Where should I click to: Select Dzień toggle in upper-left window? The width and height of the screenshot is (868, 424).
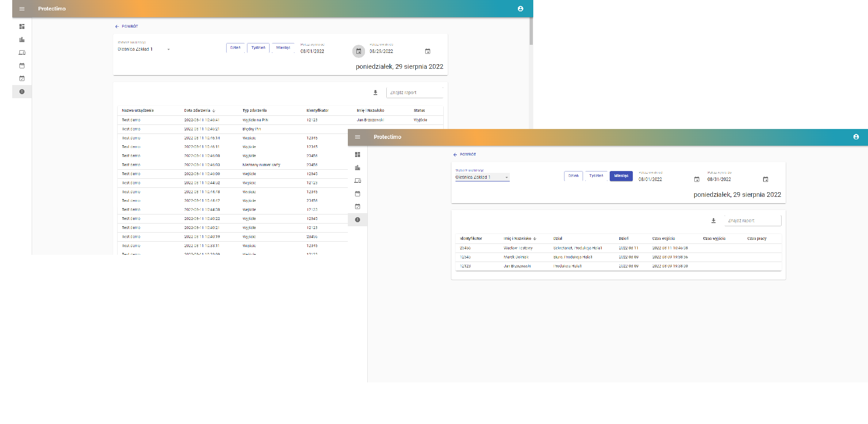235,48
